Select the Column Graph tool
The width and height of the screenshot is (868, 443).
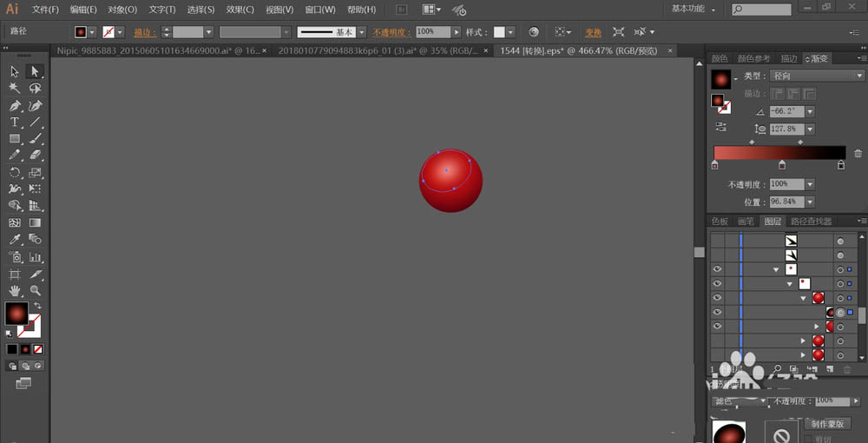[35, 257]
